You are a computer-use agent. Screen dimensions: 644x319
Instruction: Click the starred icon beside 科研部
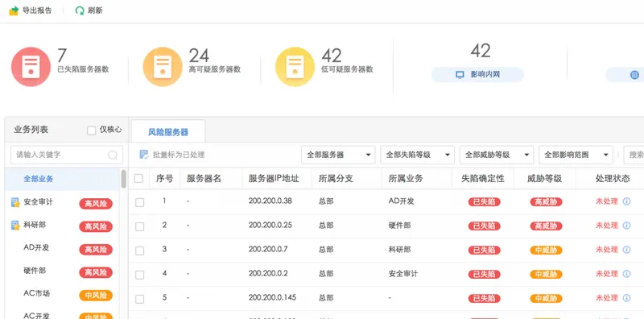point(15,226)
